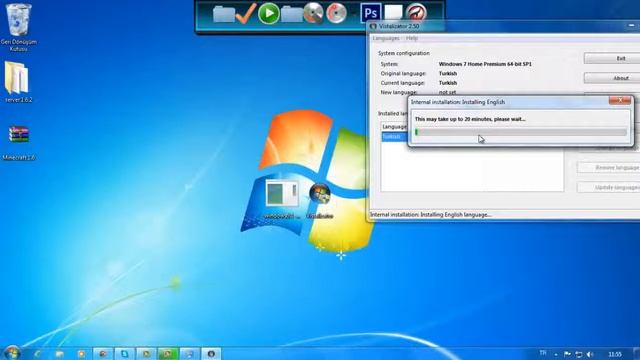Click the Action Center flag tray icon
The width and height of the screenshot is (640, 360).
(567, 354)
